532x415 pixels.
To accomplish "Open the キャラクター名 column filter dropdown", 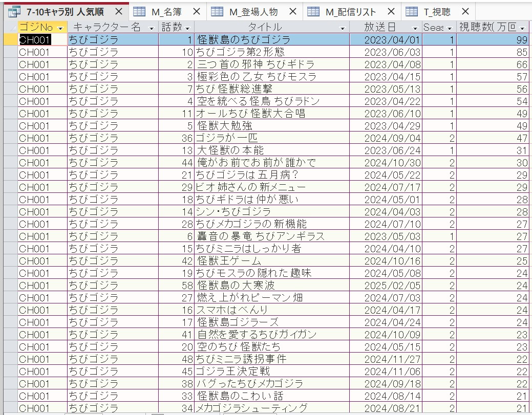I will pyautogui.click(x=152, y=28).
